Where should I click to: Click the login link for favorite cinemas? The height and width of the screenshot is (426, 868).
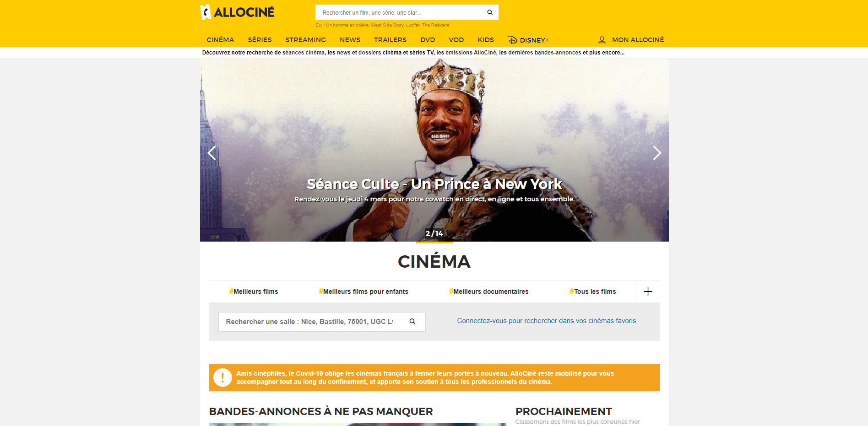click(x=546, y=321)
